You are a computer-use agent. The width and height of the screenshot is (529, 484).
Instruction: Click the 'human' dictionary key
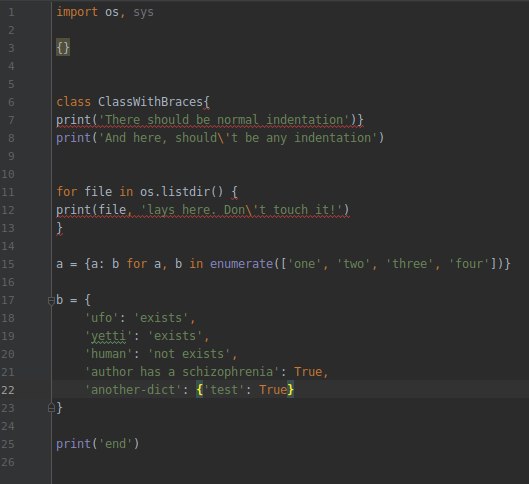(x=109, y=354)
